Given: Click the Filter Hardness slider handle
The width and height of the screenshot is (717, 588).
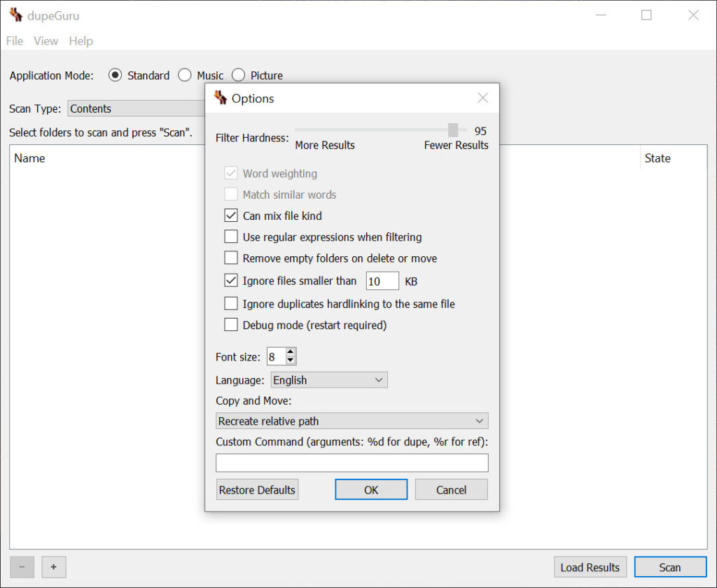Looking at the screenshot, I should tap(453, 130).
